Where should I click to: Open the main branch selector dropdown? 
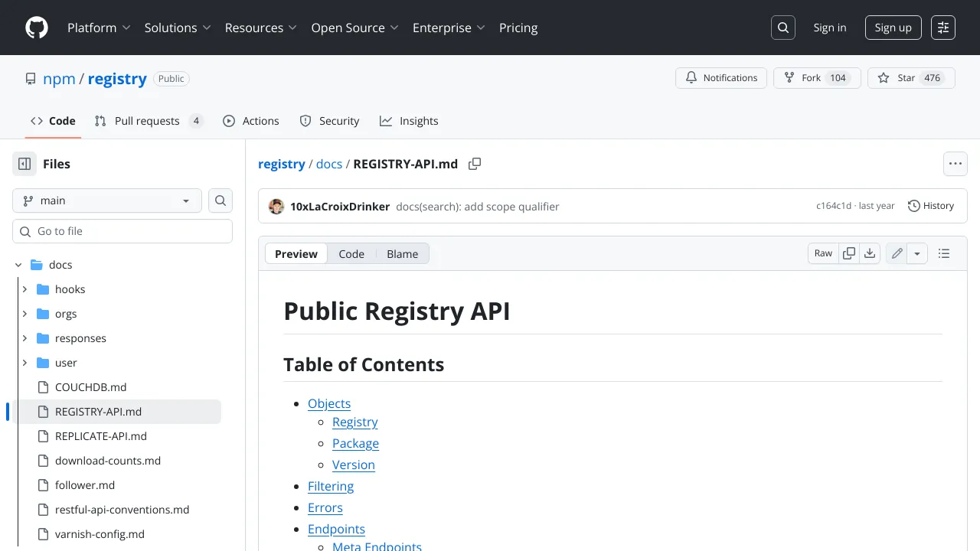pyautogui.click(x=107, y=201)
